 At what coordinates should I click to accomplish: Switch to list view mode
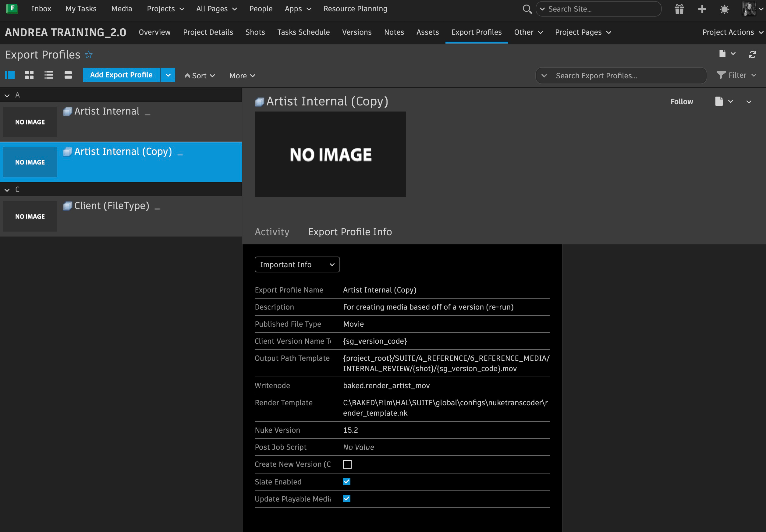click(49, 75)
